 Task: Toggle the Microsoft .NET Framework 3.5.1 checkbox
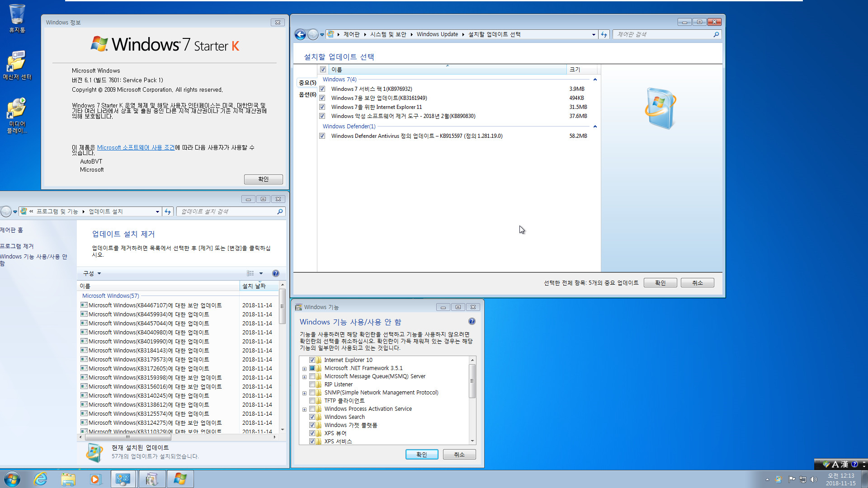click(312, 368)
